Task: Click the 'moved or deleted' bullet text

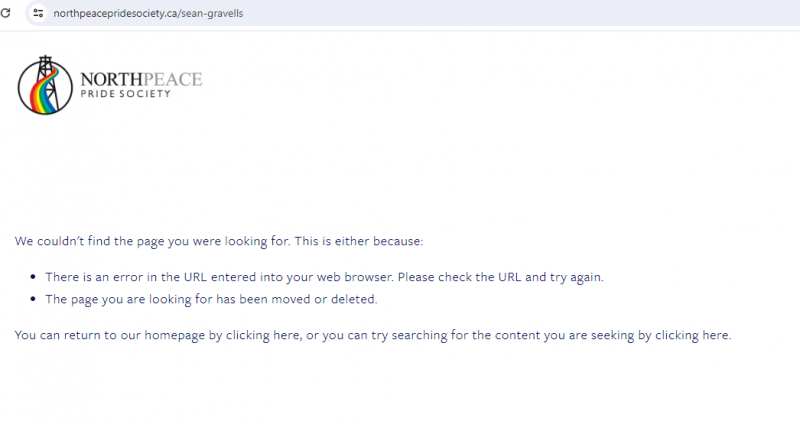Action: 324,299
